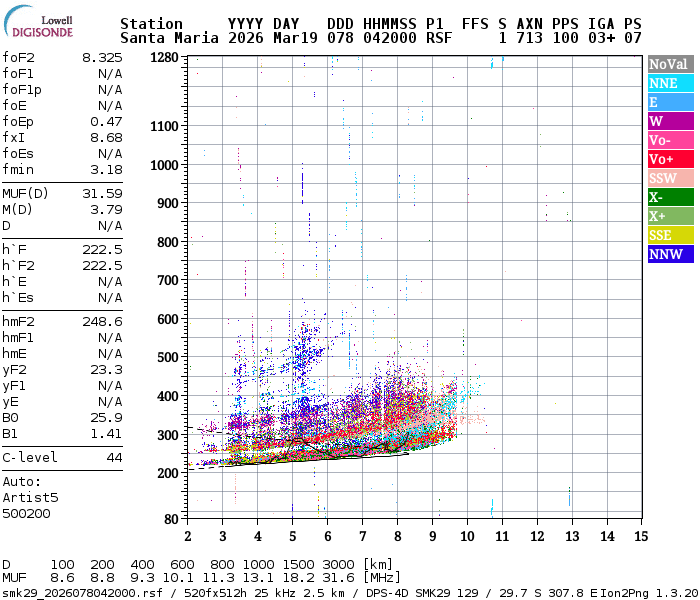700x600 pixels.
Task: Click the C-level value 44
Action: coord(115,458)
